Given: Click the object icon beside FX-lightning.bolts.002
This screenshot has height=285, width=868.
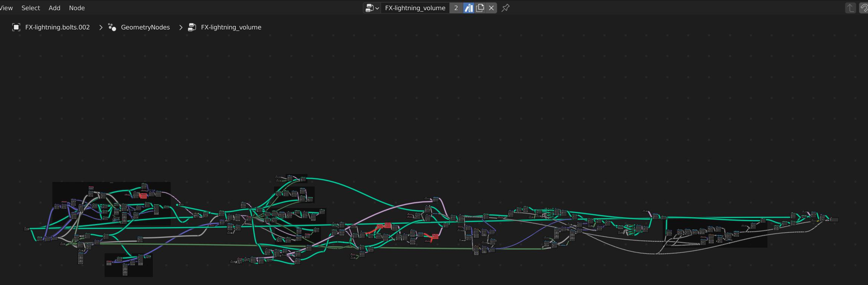Looking at the screenshot, I should [x=16, y=27].
